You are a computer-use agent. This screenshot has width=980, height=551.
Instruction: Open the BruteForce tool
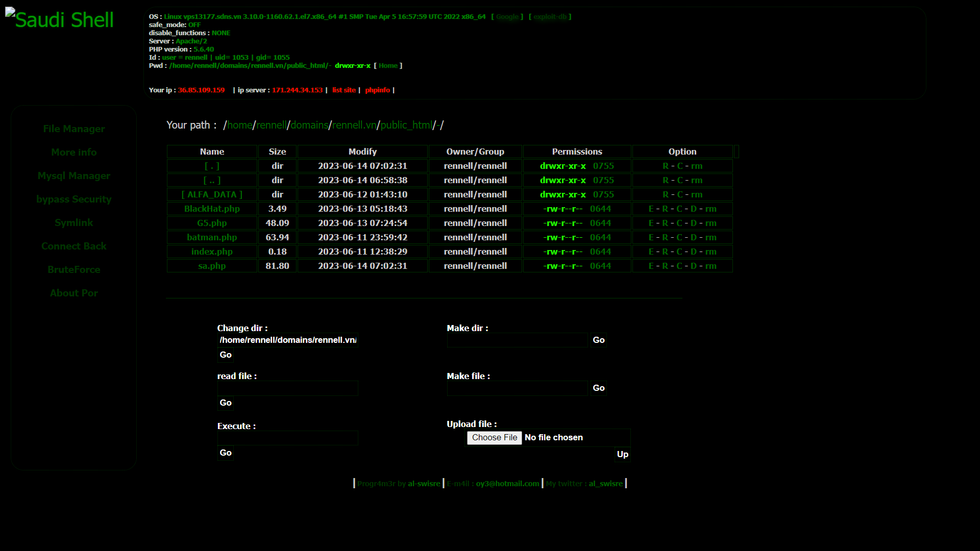pos(74,270)
